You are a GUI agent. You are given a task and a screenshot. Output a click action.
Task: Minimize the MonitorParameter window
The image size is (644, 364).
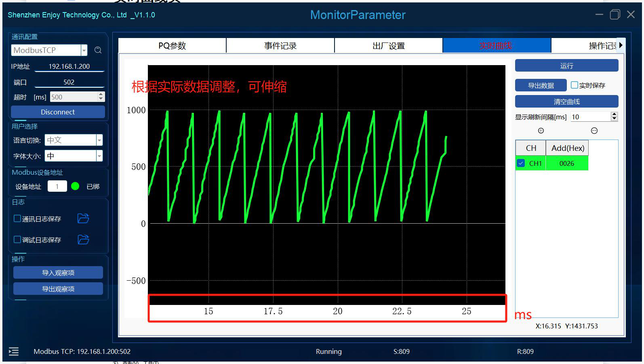[x=599, y=15]
